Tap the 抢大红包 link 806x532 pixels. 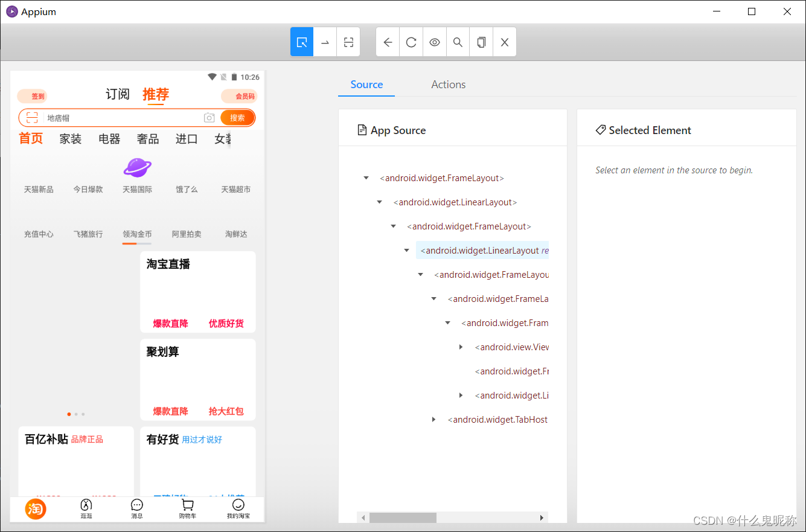[226, 411]
